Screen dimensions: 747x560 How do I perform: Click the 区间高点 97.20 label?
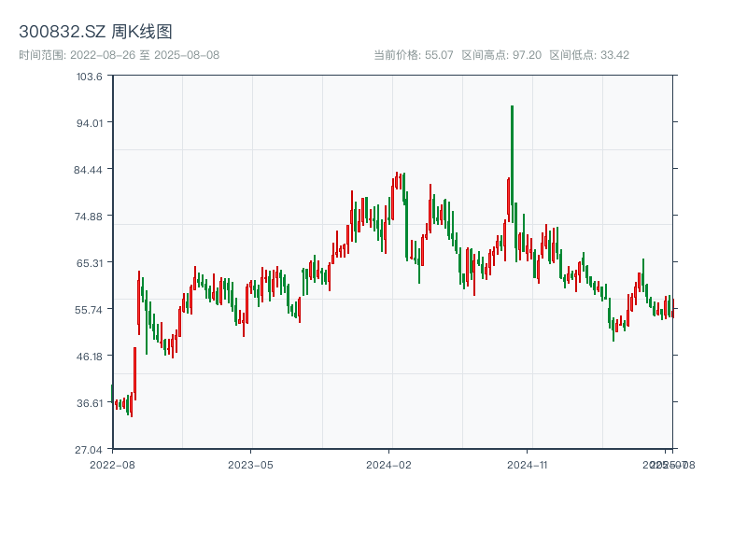[501, 55]
